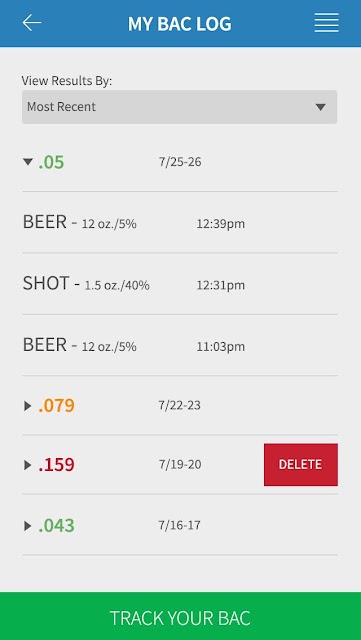Select the 7/25-26 date label
This screenshot has width=361, height=640.
click(180, 162)
